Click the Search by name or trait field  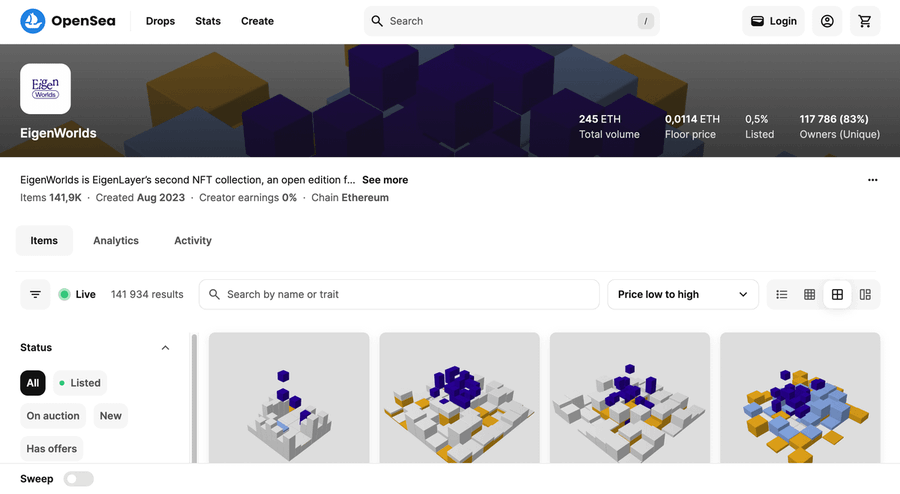coord(399,295)
